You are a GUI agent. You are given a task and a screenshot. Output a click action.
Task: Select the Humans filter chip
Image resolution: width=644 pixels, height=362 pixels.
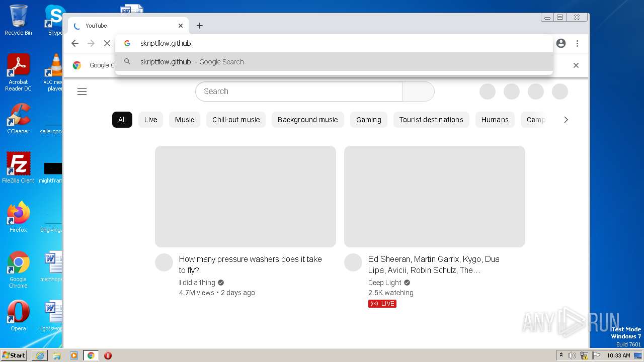click(495, 120)
